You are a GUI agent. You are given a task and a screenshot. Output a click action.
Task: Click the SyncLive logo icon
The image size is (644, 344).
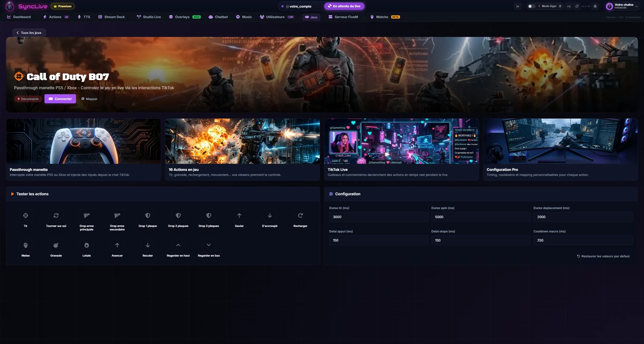(x=10, y=6)
